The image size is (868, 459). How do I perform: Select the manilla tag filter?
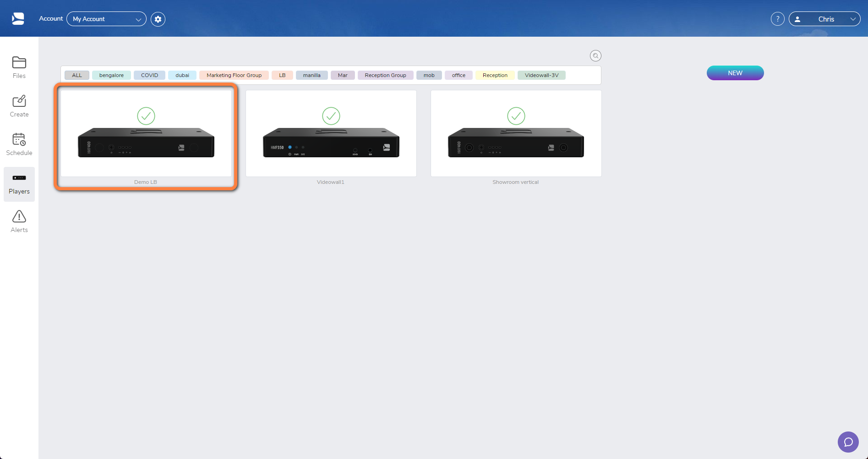pyautogui.click(x=312, y=75)
